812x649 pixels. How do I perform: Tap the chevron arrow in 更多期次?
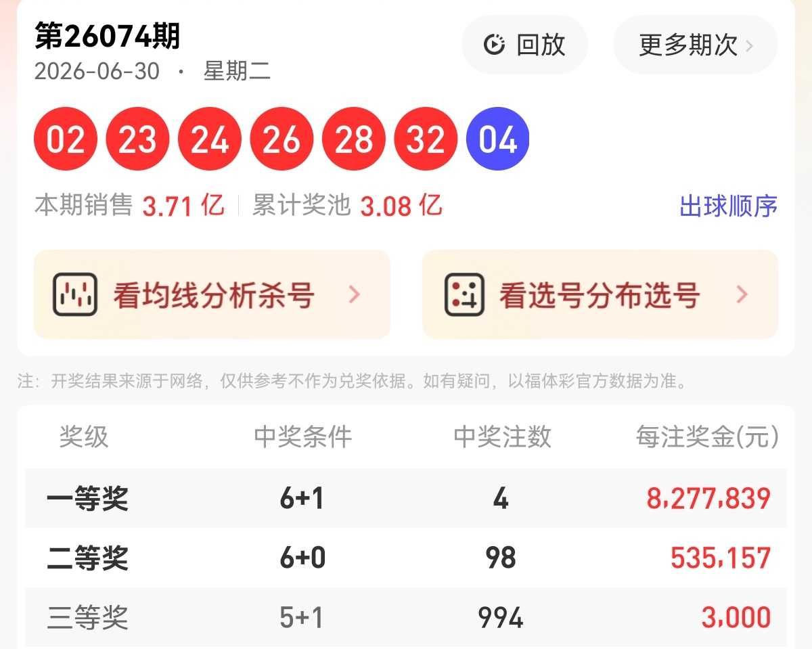click(x=749, y=45)
